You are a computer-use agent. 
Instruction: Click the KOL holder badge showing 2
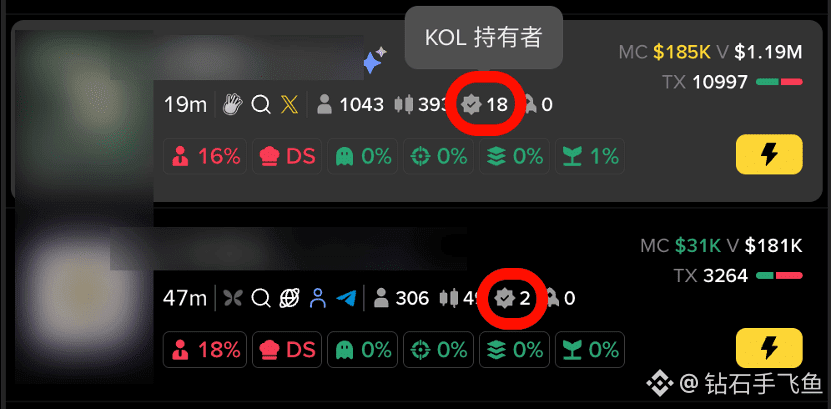click(x=512, y=299)
